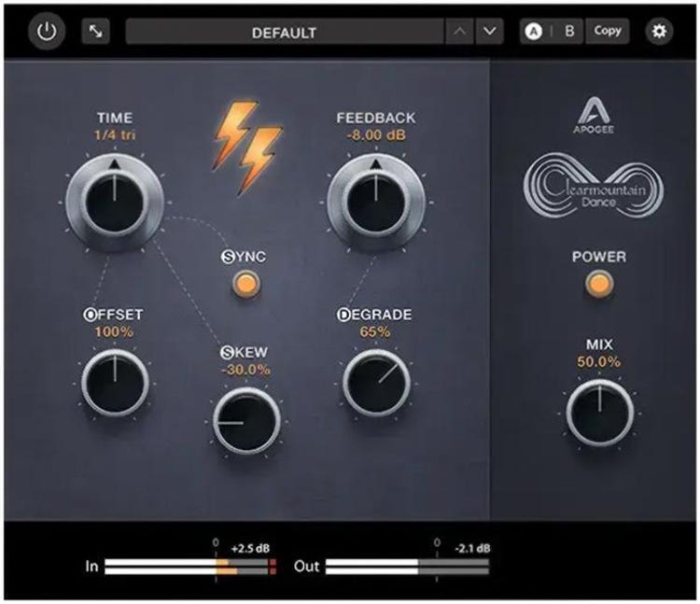Click the resize window arrow icon

(96, 32)
